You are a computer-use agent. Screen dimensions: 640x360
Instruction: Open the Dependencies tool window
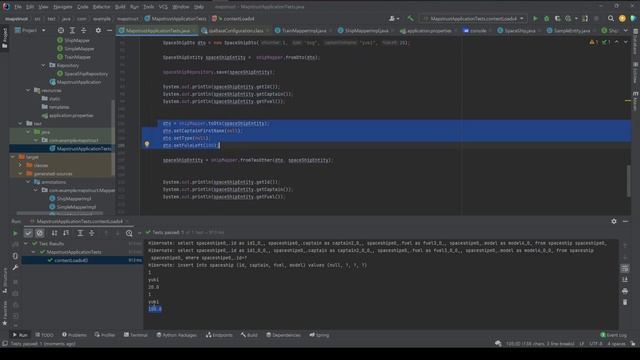pyautogui.click(x=283, y=335)
